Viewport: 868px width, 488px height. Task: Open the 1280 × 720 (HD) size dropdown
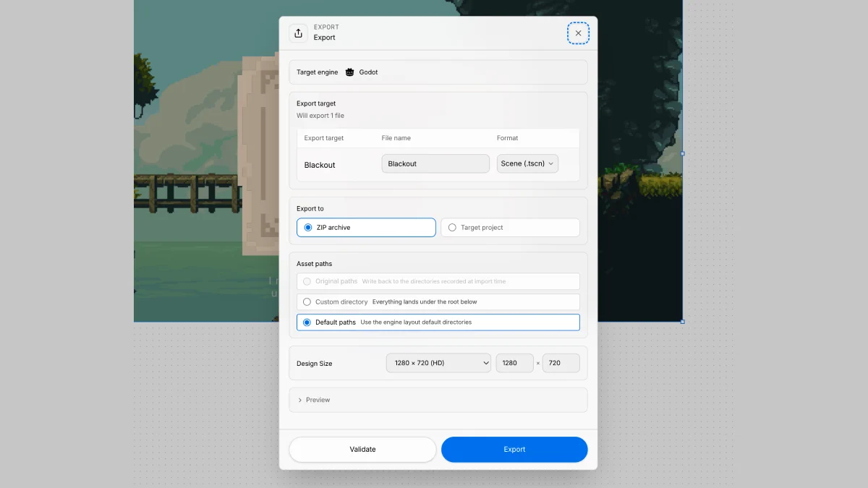(x=438, y=363)
